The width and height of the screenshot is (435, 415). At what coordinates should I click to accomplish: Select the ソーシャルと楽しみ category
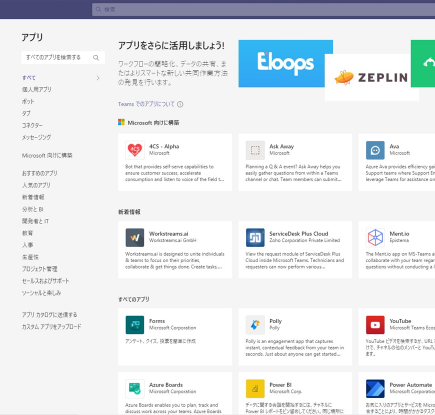[42, 293]
